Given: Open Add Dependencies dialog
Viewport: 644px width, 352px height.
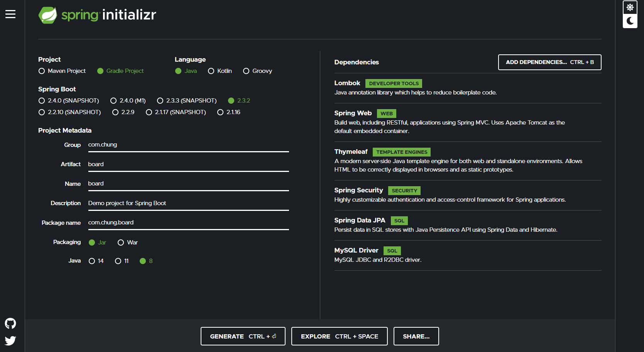Looking at the screenshot, I should coord(549,62).
